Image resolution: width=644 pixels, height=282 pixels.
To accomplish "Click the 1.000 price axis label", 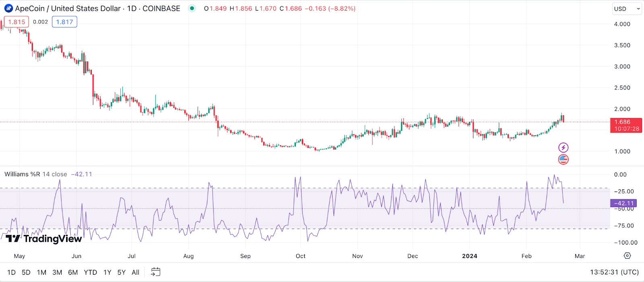I will tap(622, 151).
